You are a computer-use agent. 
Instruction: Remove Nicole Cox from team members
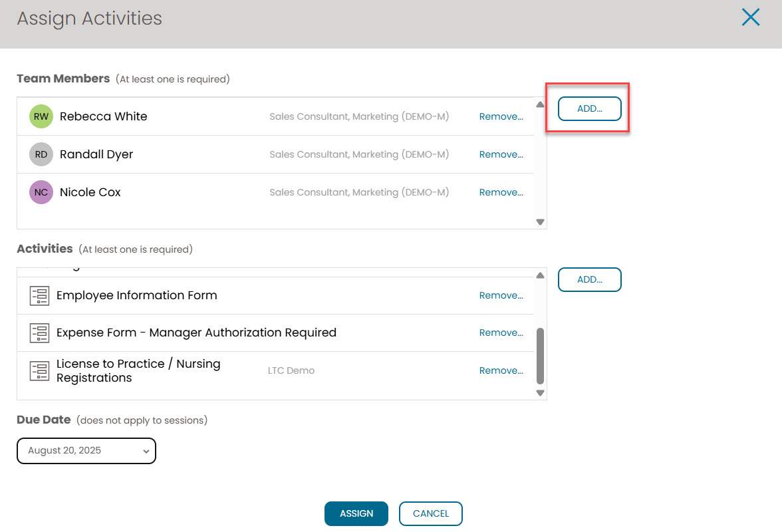coord(501,192)
